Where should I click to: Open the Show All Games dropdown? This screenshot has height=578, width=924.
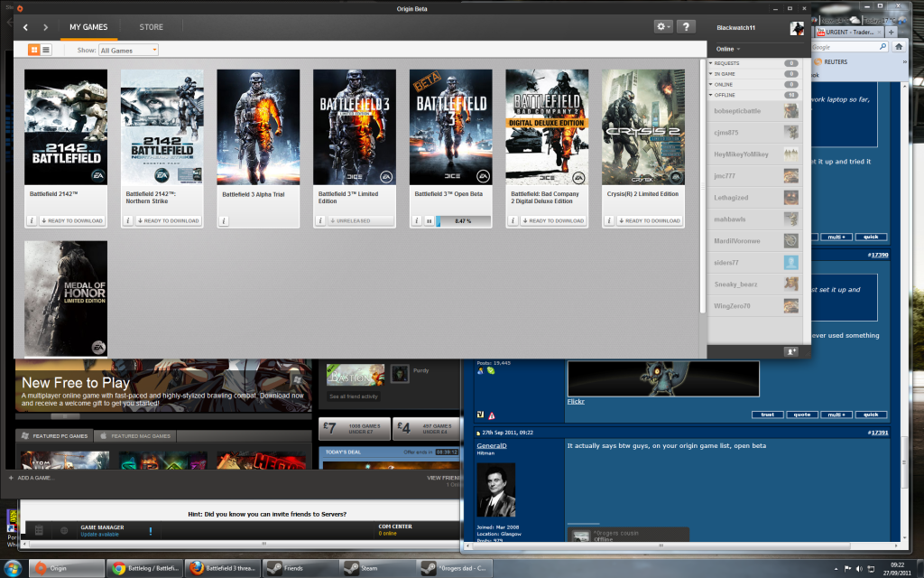(x=128, y=51)
